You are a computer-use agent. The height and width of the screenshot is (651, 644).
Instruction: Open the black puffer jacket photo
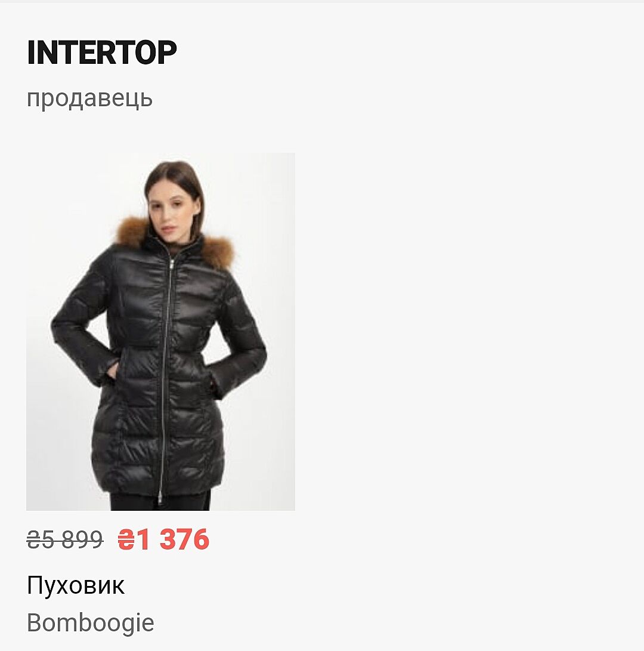click(x=160, y=331)
